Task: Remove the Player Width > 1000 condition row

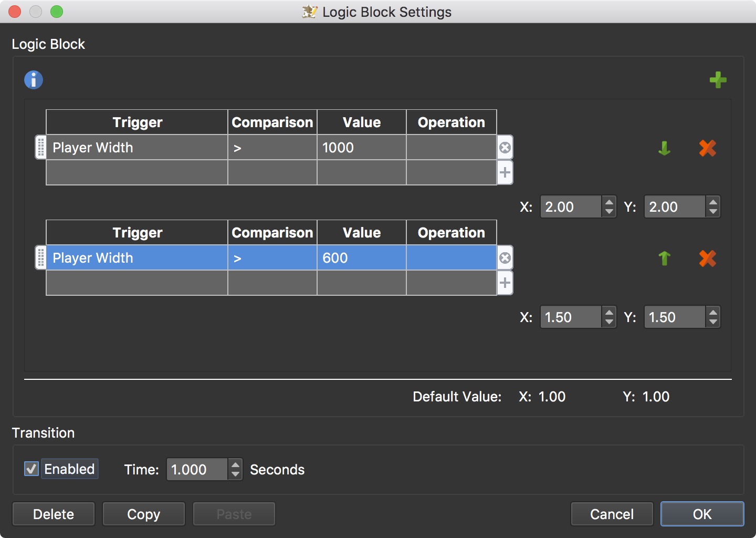Action: coord(505,148)
